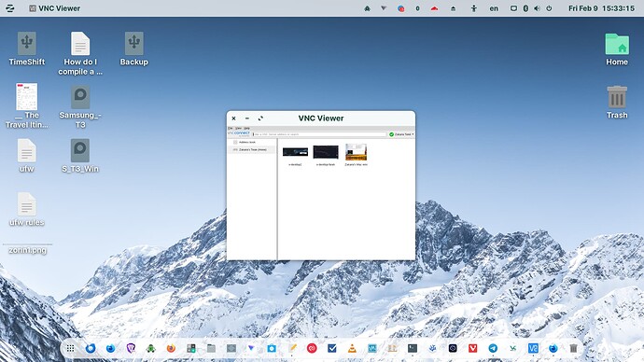Click the Bluetooth icon in top panel
Image resolution: width=644 pixels, height=362 pixels.
(525, 8)
